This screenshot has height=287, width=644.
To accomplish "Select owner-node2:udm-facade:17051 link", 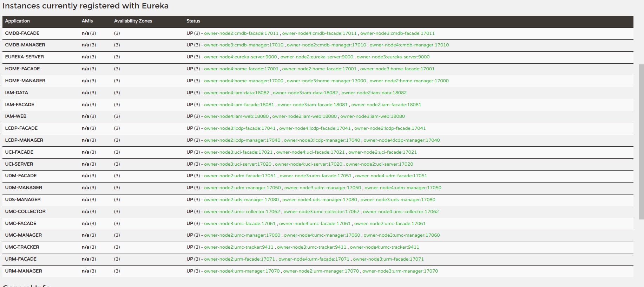I will coord(240,176).
